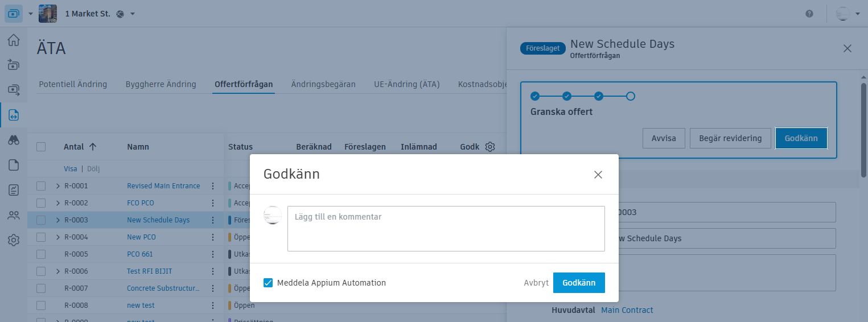This screenshot has height=322, width=868.
Task: Check the box for row R-0002
Action: point(41,203)
